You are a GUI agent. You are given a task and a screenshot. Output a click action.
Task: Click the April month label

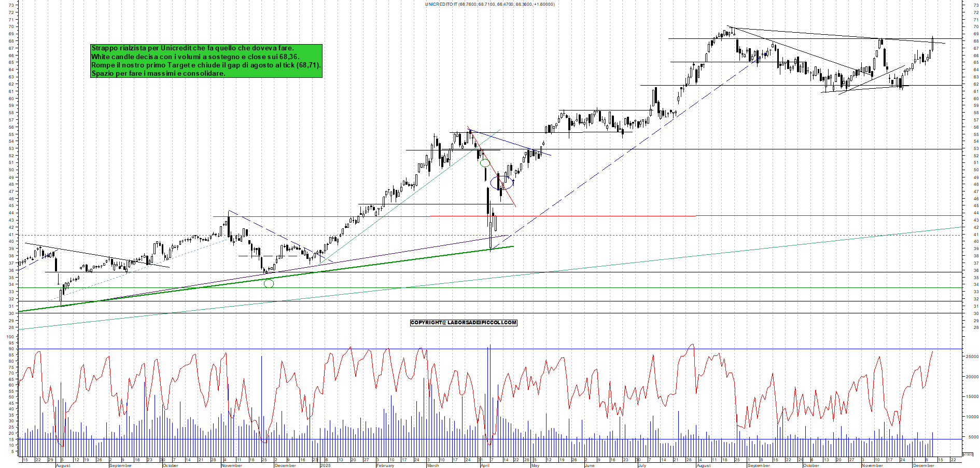485,465
